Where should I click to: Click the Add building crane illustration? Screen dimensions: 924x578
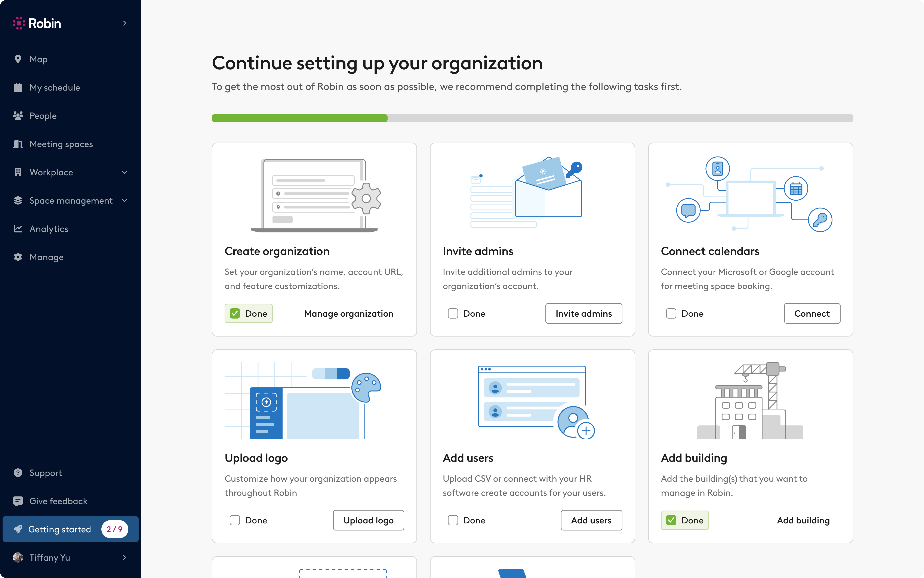coord(750,401)
